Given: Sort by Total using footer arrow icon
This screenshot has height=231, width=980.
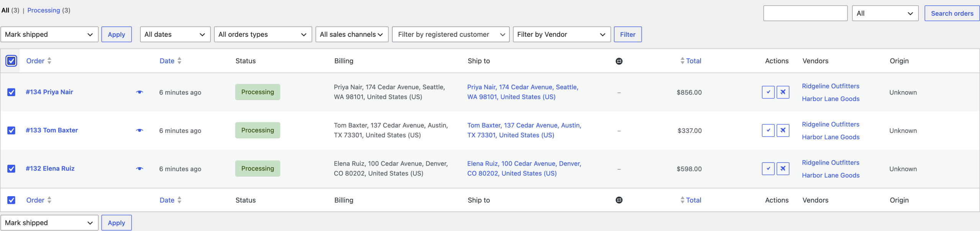Looking at the screenshot, I should pos(682,200).
